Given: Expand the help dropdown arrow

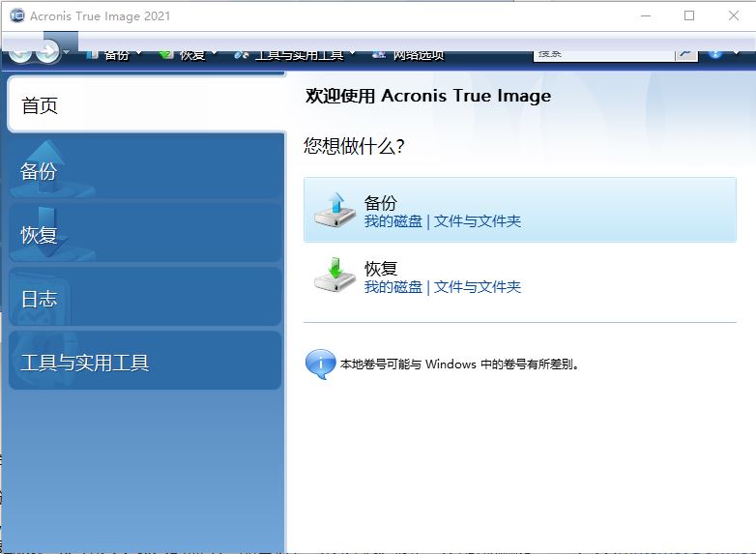Looking at the screenshot, I should 736,53.
